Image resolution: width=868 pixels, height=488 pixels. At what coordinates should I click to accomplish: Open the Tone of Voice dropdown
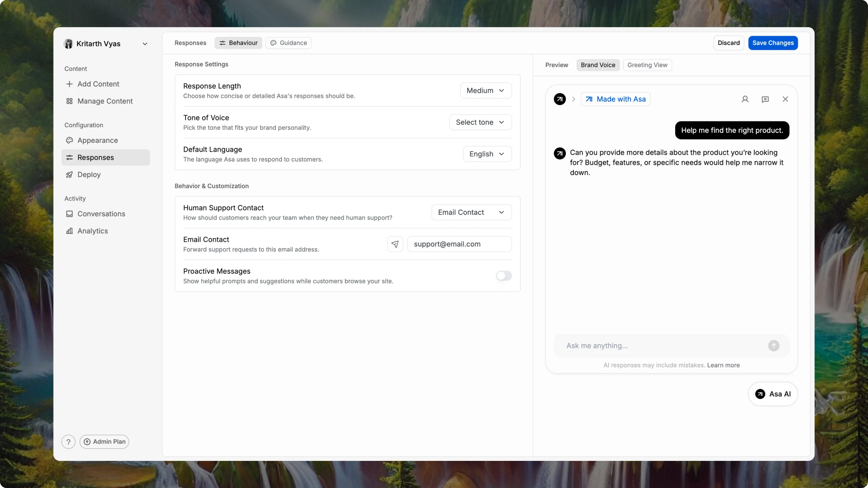(480, 122)
